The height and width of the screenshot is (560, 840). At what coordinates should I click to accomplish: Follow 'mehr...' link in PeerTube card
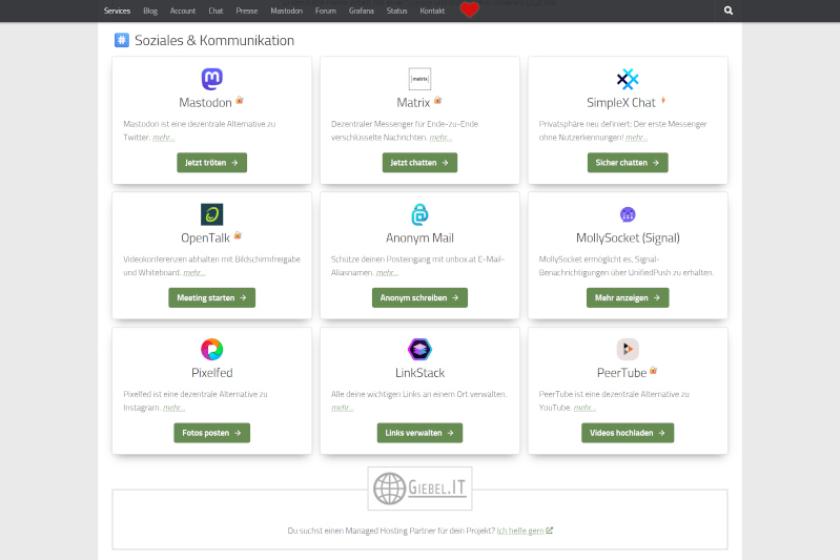click(584, 408)
